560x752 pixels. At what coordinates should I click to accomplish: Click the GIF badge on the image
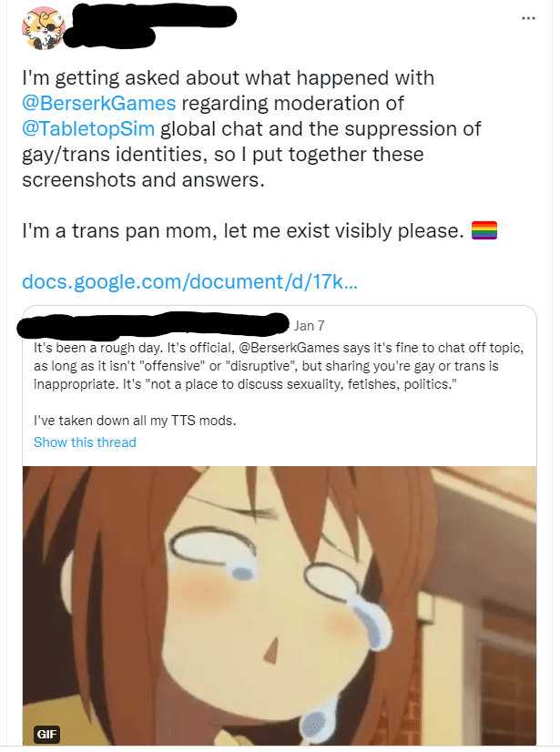(x=46, y=734)
